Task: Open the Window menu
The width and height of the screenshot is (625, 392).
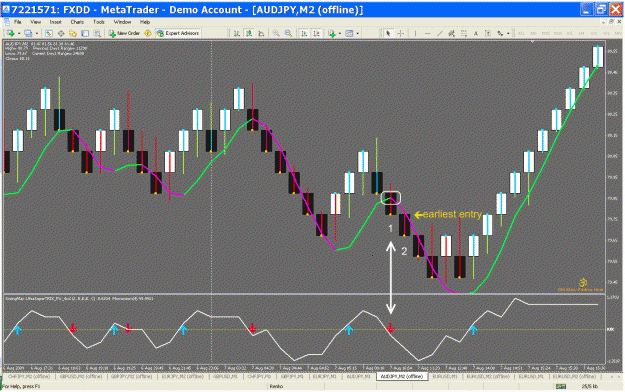Action: (122, 22)
